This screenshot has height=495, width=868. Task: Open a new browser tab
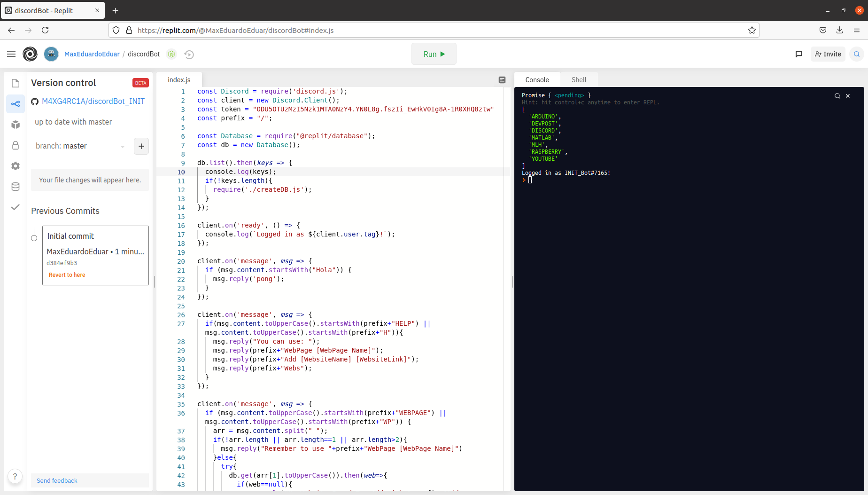pyautogui.click(x=116, y=10)
